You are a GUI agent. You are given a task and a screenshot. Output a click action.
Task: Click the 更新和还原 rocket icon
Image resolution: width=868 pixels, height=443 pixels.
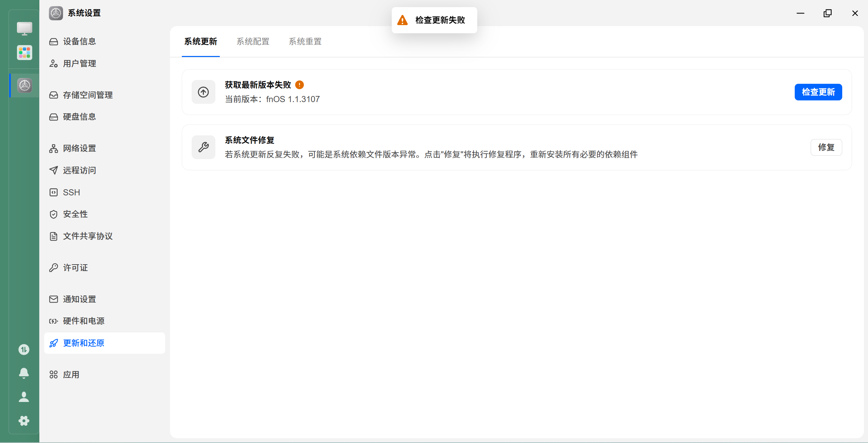pyautogui.click(x=54, y=343)
